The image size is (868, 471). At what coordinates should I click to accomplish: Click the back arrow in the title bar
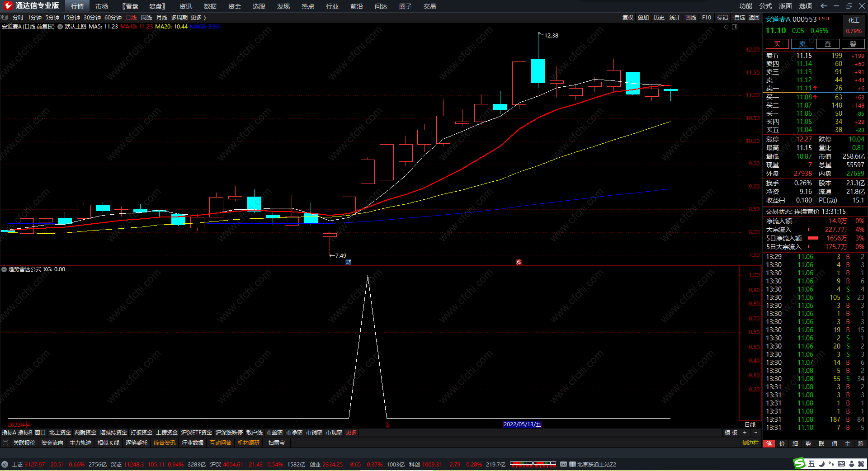point(824,6)
